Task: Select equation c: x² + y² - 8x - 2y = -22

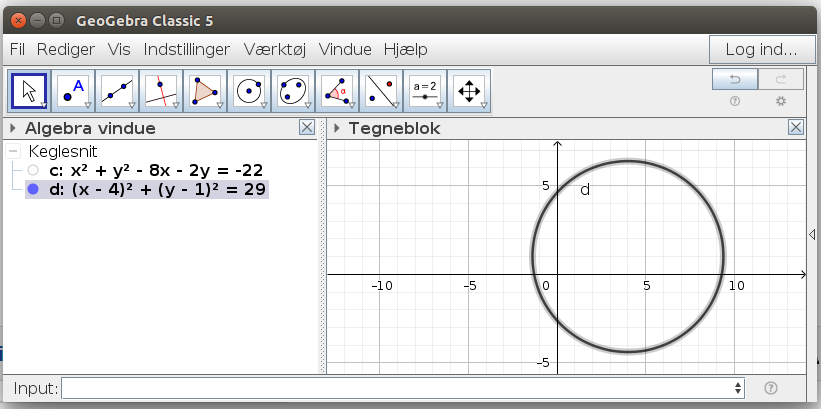Action: [x=156, y=170]
